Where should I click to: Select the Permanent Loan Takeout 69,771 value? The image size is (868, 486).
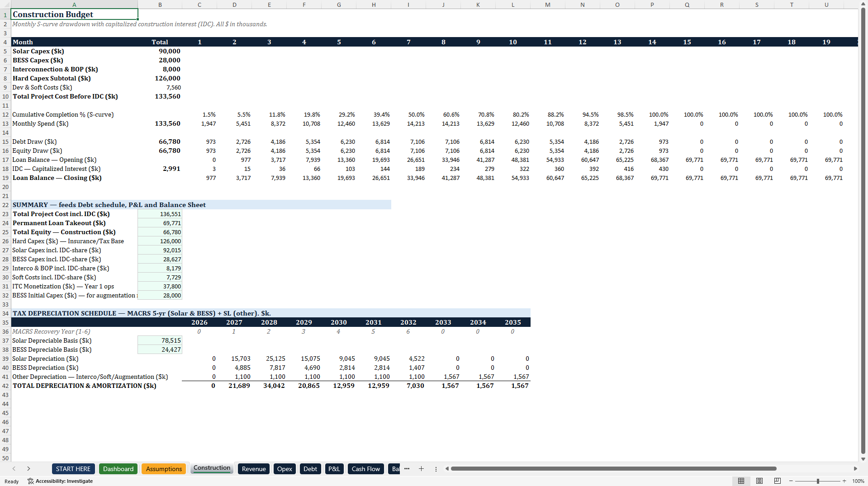pyautogui.click(x=160, y=223)
